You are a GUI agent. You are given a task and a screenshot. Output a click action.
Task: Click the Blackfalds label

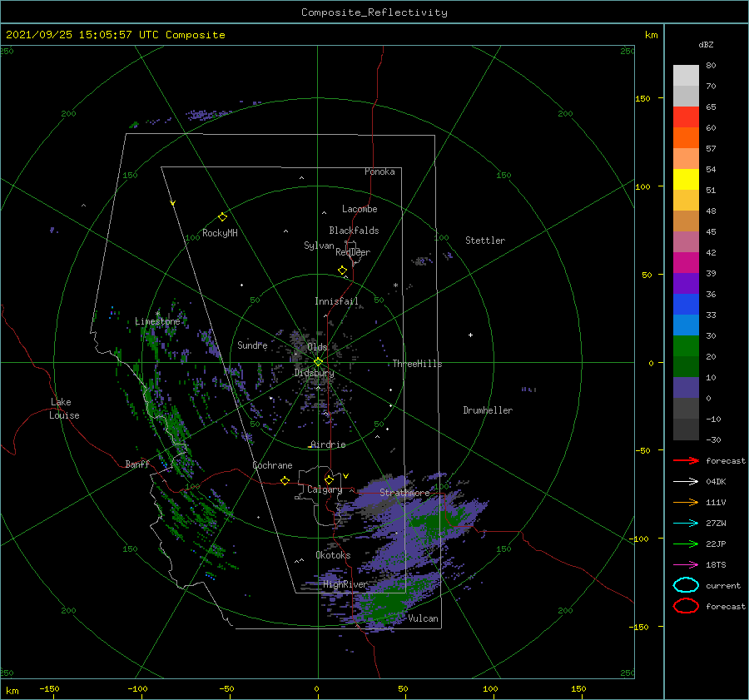pos(354,231)
